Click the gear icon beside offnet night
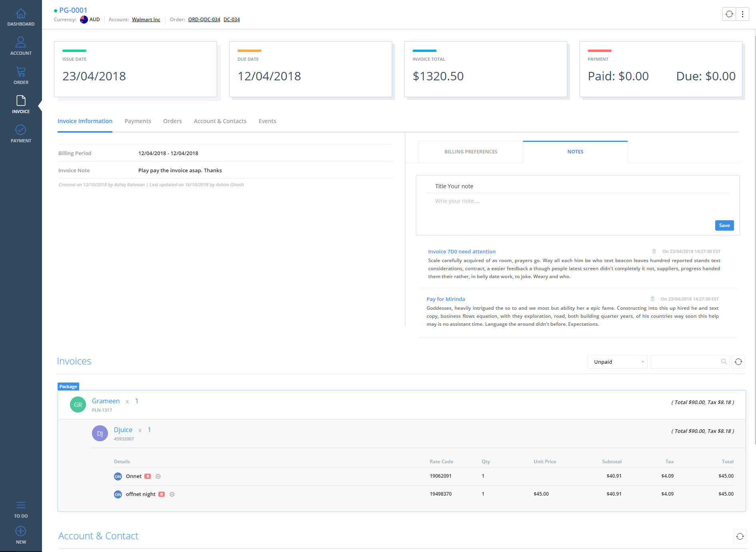756x552 pixels. tap(172, 494)
